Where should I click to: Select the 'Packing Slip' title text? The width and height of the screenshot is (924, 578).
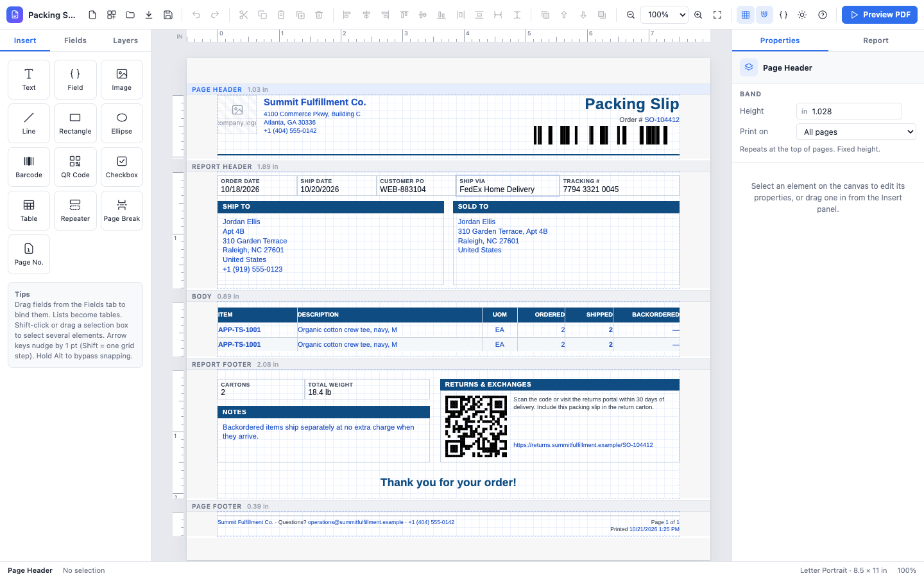(x=632, y=104)
